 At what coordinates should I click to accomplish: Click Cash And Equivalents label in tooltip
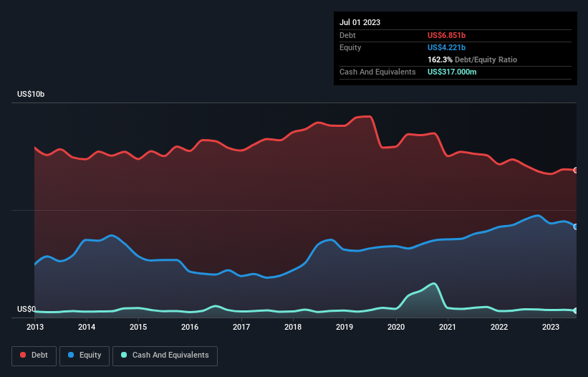(x=377, y=72)
